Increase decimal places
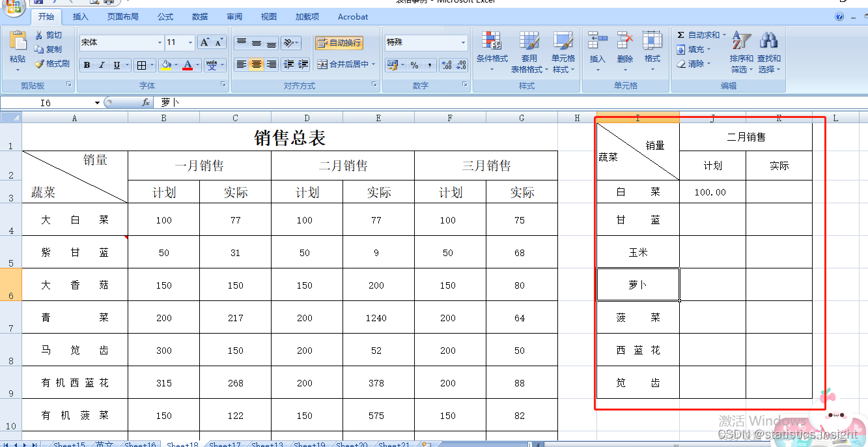The image size is (868, 447). [447, 65]
